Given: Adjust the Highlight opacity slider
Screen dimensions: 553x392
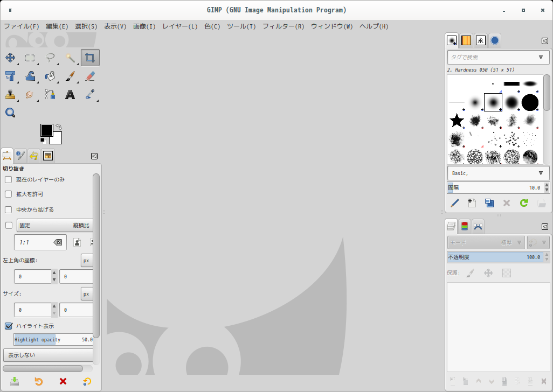Looking at the screenshot, I should pos(53,340).
